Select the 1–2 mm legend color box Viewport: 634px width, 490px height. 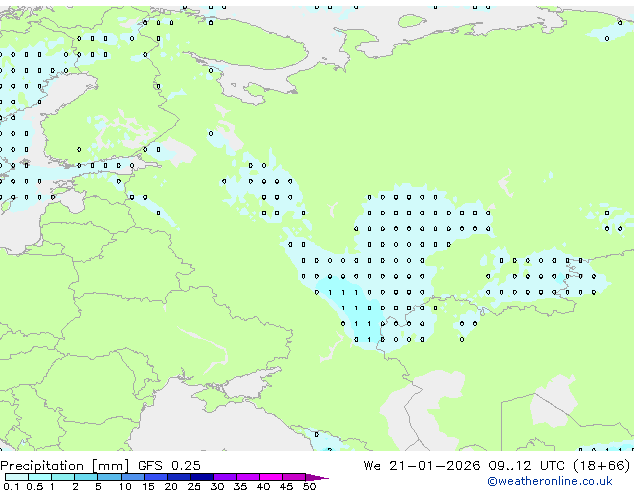click(63, 477)
